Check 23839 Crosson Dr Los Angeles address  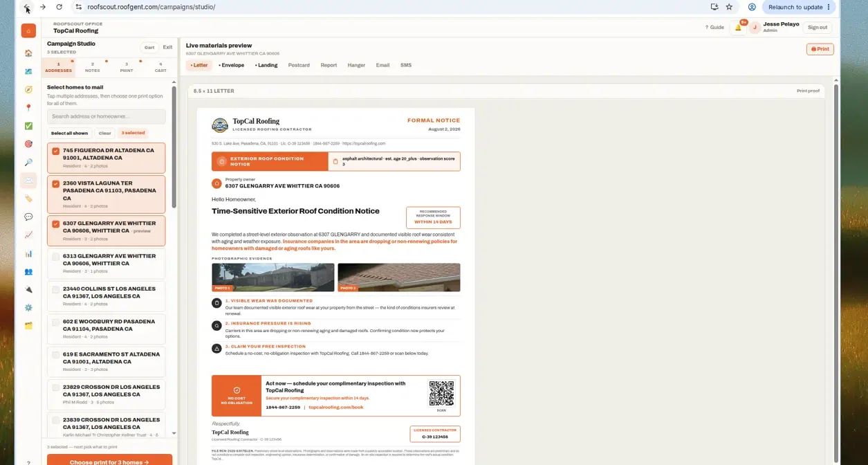[56, 420]
